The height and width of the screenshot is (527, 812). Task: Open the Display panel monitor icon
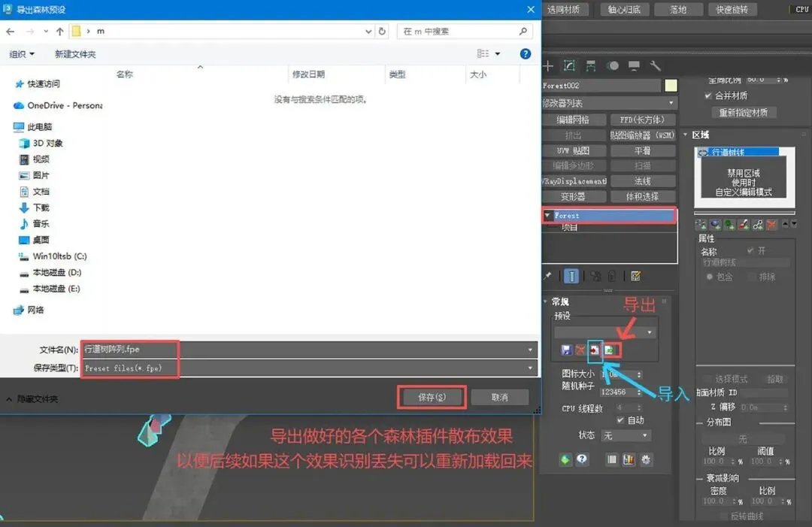(x=634, y=65)
